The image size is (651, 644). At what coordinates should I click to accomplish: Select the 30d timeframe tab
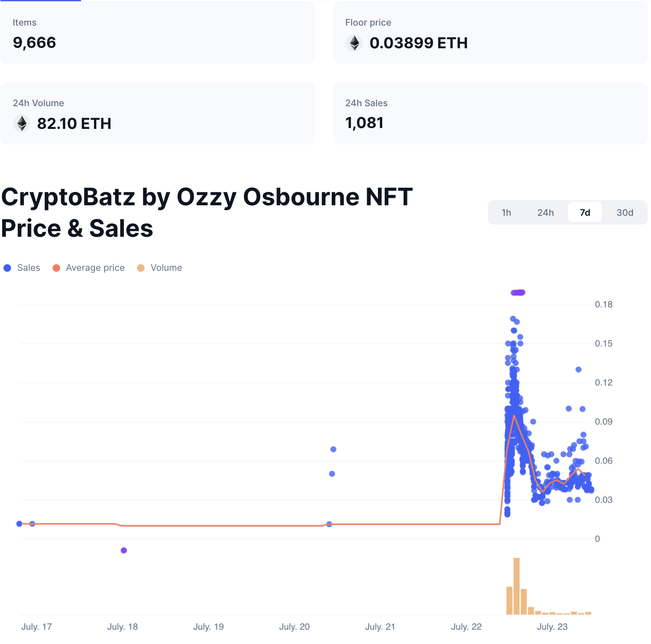tap(625, 212)
